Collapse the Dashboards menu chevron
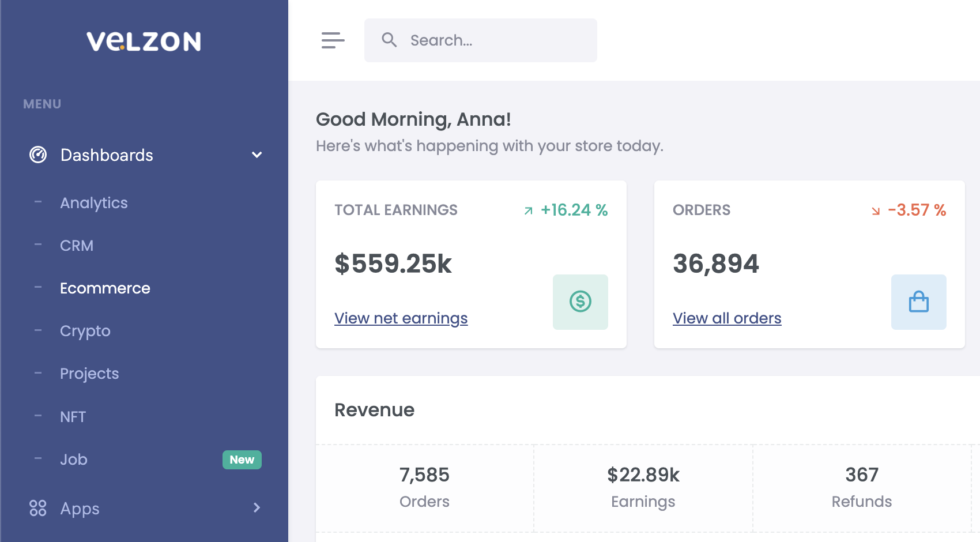 257,155
